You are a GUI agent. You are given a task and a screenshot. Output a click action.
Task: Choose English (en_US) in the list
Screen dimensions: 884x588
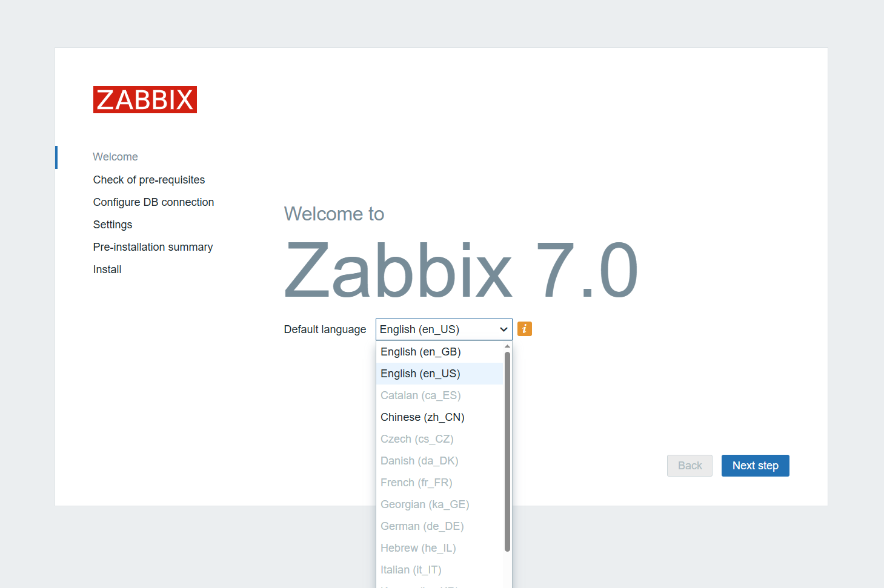420,374
